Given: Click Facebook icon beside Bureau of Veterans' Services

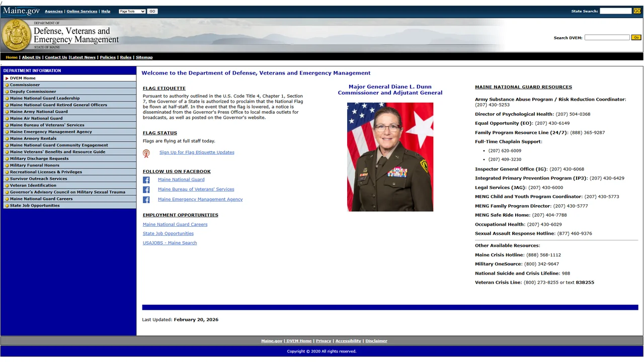Looking at the screenshot, I should tap(146, 190).
